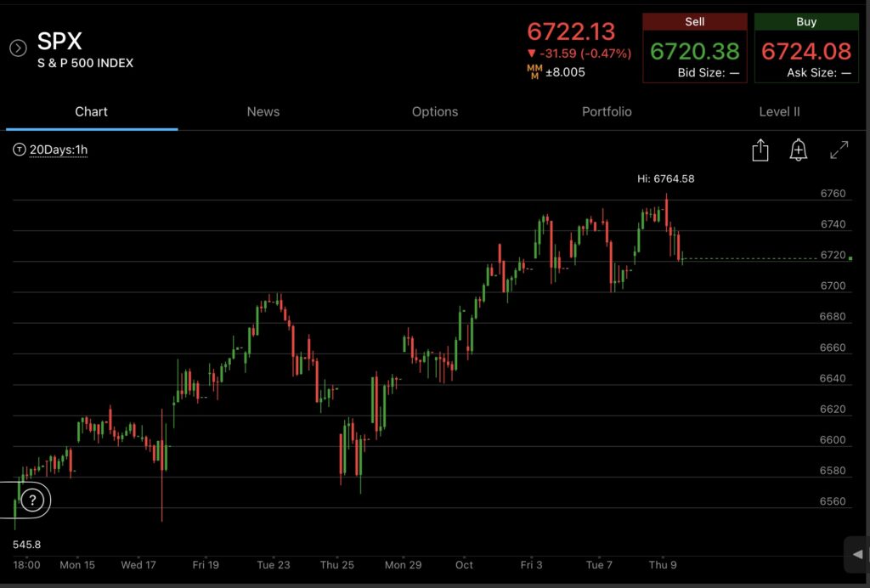Image resolution: width=870 pixels, height=588 pixels.
Task: Click the MM market maker icon
Action: [534, 72]
